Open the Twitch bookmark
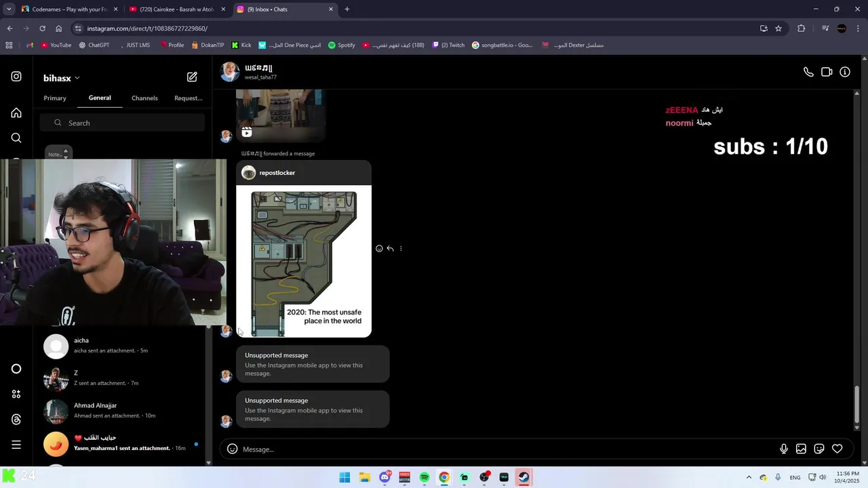868x488 pixels. [449, 45]
